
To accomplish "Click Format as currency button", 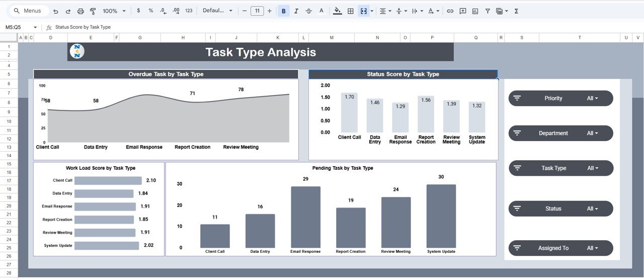I will pos(139,11).
